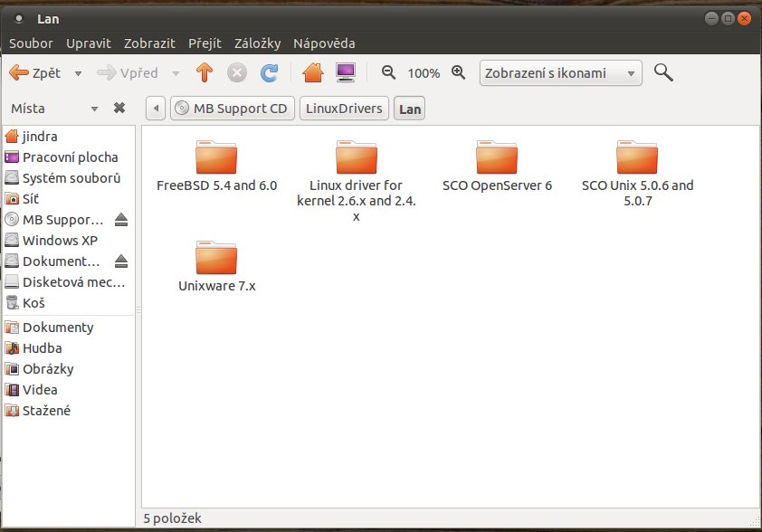The width and height of the screenshot is (762, 532).
Task: Select the SCO Unix 5.0.6 and 5.0.7 folder
Action: click(x=637, y=174)
